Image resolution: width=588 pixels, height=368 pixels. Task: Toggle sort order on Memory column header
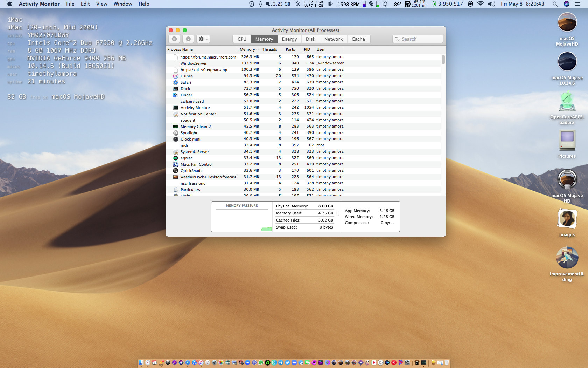(x=248, y=49)
